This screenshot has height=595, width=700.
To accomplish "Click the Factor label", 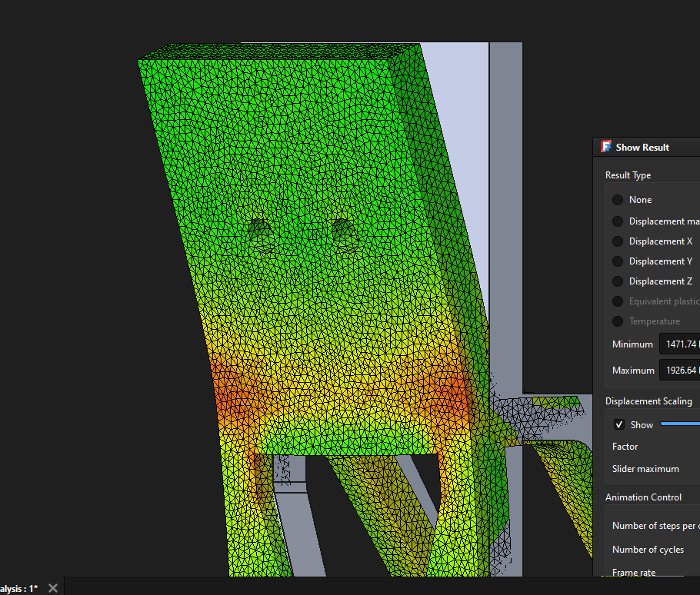I will click(x=625, y=447).
